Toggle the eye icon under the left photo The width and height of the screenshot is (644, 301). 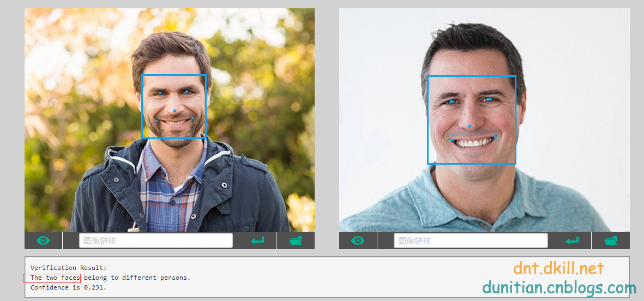(43, 240)
